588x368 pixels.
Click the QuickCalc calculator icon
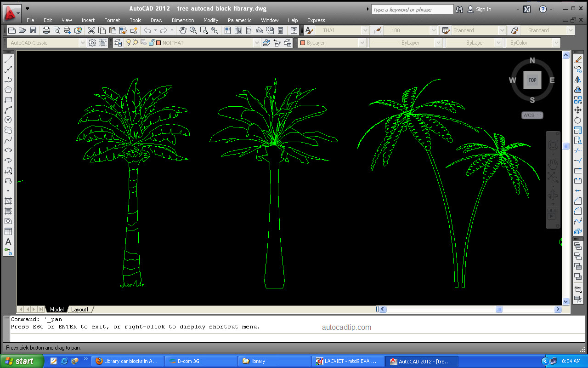[281, 30]
